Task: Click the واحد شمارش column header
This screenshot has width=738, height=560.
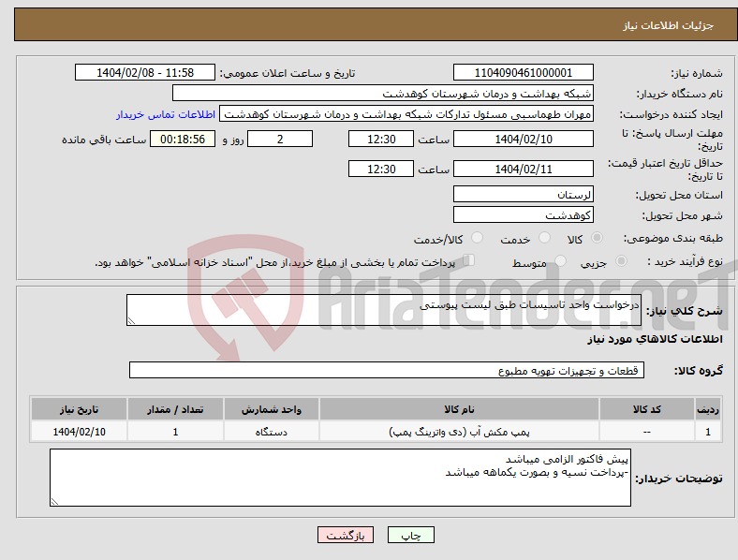Action: tap(271, 409)
